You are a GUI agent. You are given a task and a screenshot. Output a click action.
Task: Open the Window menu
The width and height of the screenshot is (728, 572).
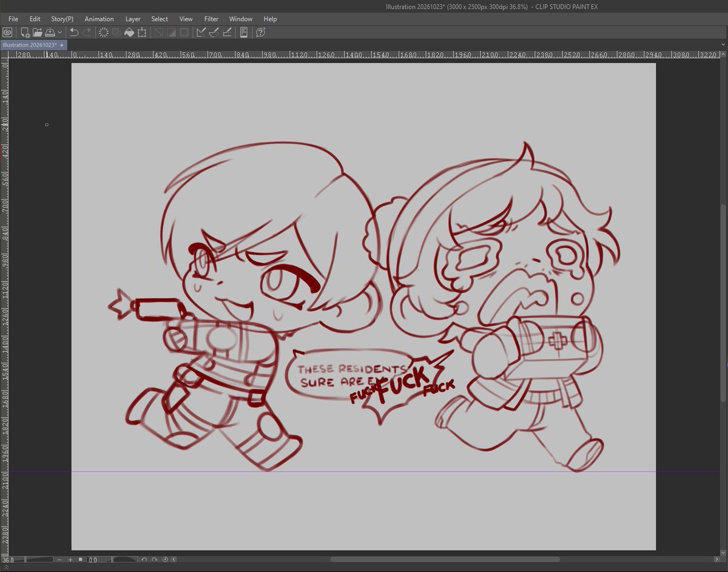pos(241,19)
